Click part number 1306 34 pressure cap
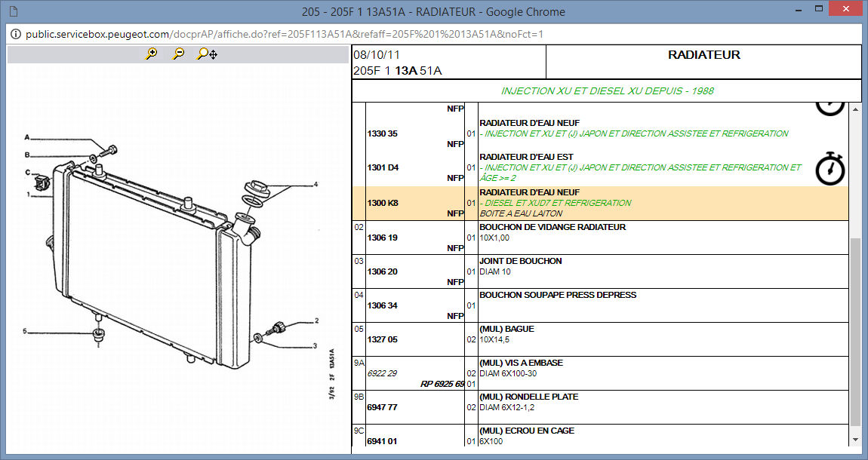The height and width of the screenshot is (460, 868). pyautogui.click(x=382, y=305)
